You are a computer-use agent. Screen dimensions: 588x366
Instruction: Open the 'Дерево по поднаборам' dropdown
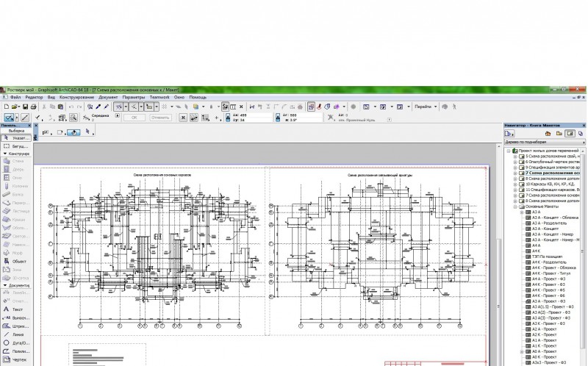pyautogui.click(x=545, y=143)
